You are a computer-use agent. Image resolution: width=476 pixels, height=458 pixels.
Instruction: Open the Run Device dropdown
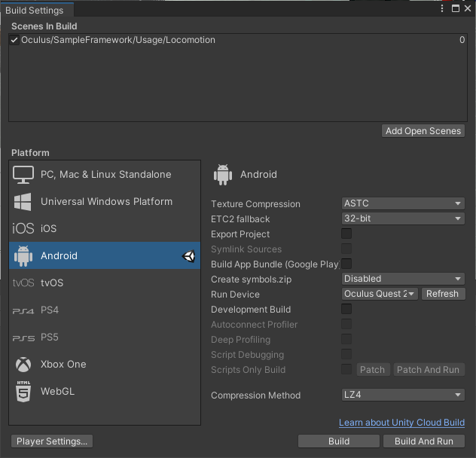click(x=380, y=295)
